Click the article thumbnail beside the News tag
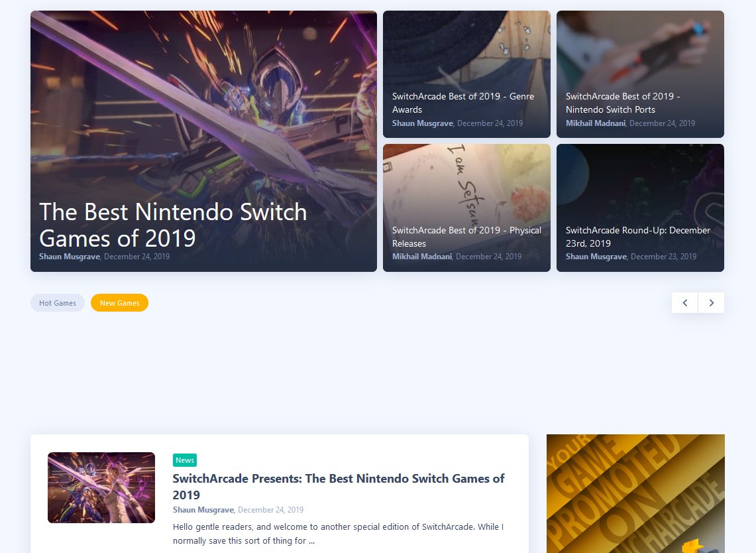The width and height of the screenshot is (756, 553). 101,487
